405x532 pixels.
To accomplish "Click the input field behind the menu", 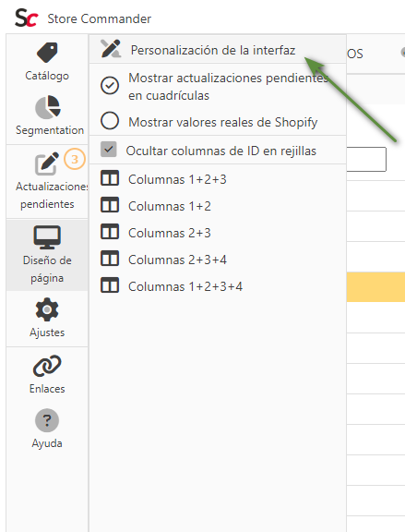I will (x=366, y=159).
